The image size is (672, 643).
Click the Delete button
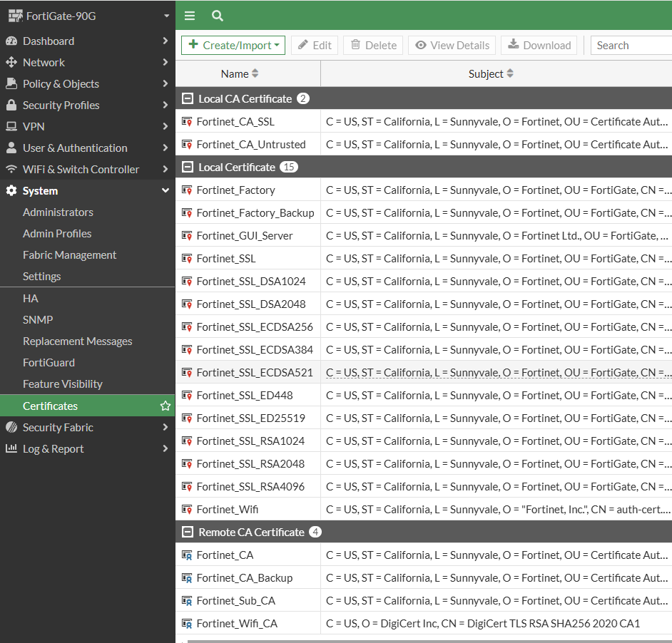pos(373,45)
